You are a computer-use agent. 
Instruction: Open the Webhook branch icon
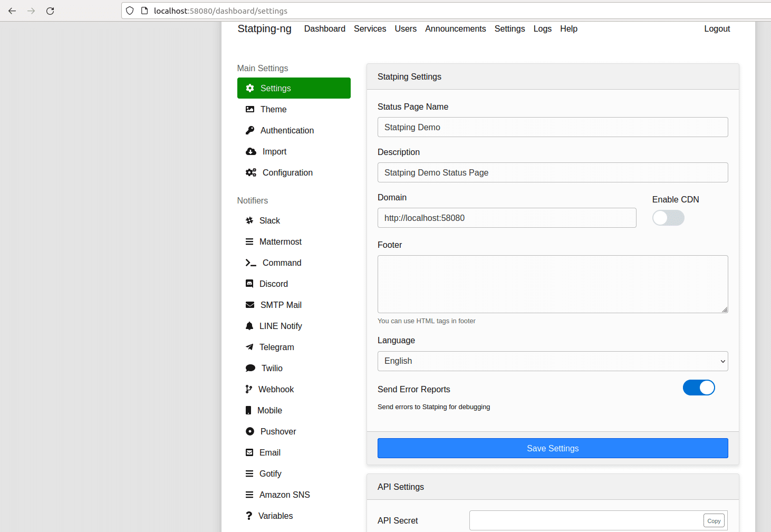tap(249, 389)
